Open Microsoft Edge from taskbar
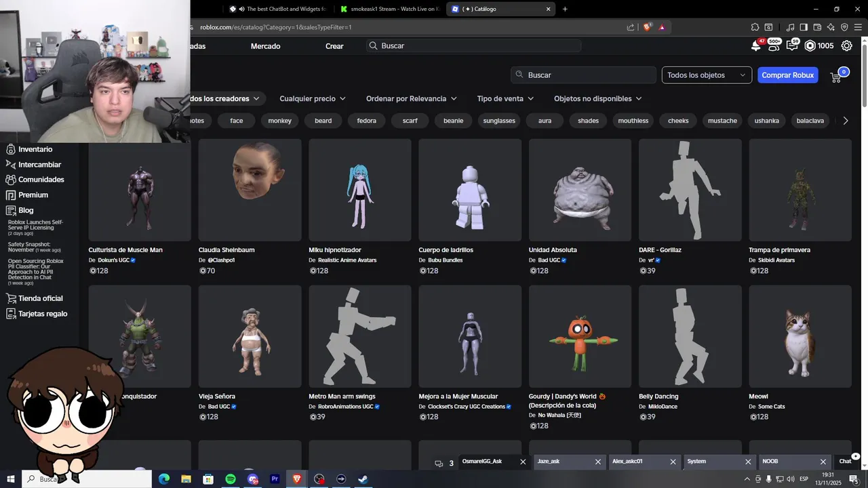The height and width of the screenshot is (488, 868). 164,479
